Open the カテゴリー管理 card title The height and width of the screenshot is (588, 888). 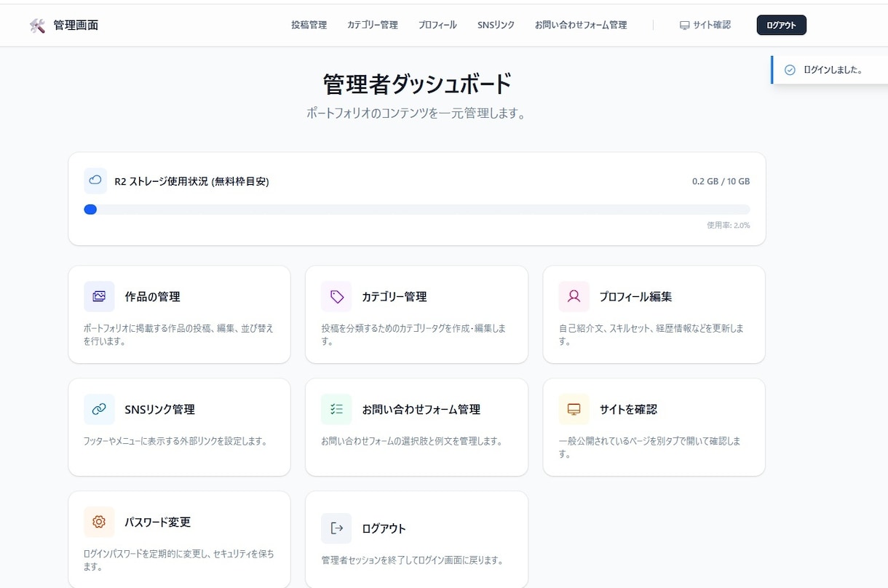(x=395, y=297)
